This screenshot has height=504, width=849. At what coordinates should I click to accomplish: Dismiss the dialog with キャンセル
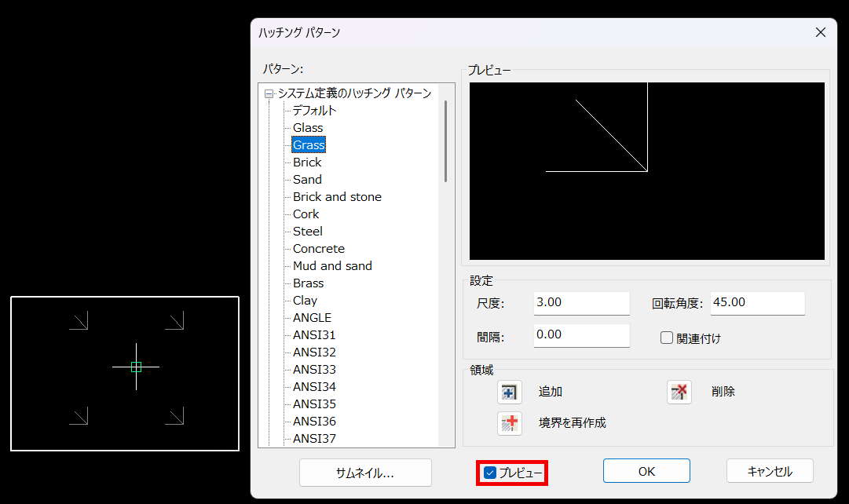click(x=770, y=470)
